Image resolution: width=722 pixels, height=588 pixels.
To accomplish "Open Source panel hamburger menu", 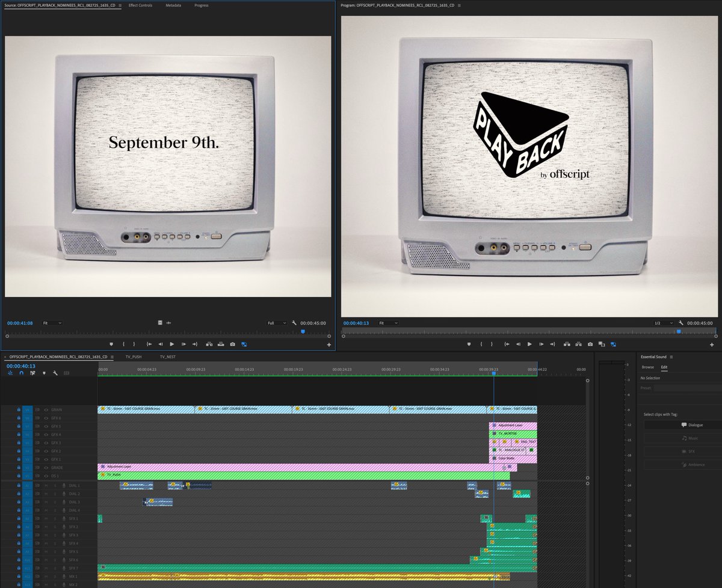I will pyautogui.click(x=119, y=5).
